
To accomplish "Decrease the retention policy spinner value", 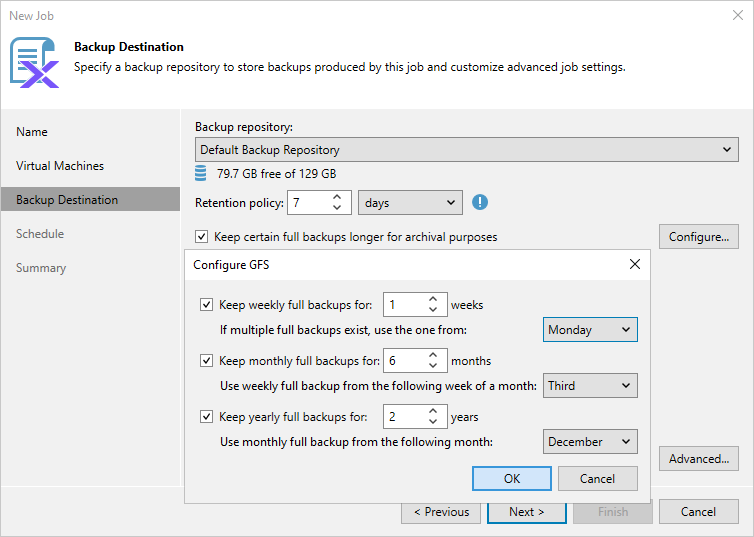I will click(x=337, y=208).
